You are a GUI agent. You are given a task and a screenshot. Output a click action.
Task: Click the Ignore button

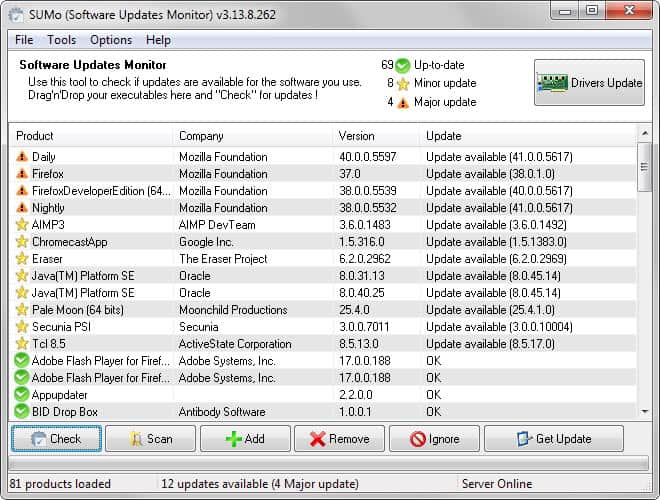pyautogui.click(x=434, y=439)
